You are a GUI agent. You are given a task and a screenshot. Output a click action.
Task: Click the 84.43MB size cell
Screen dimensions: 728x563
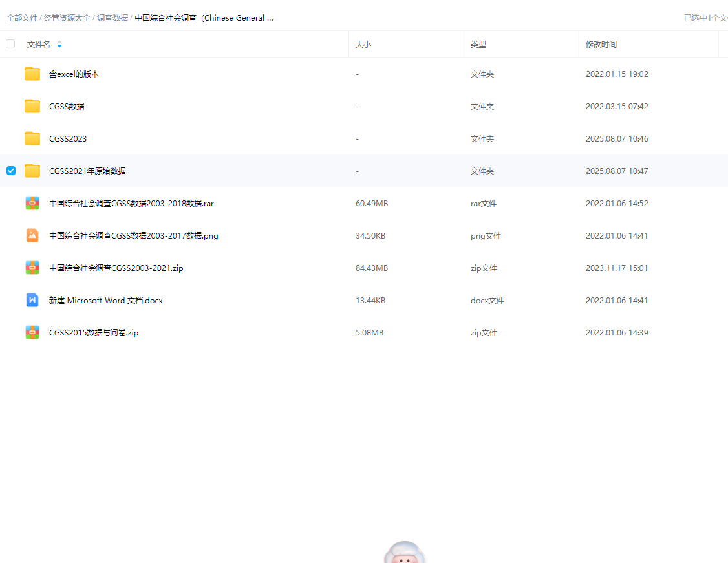372,268
